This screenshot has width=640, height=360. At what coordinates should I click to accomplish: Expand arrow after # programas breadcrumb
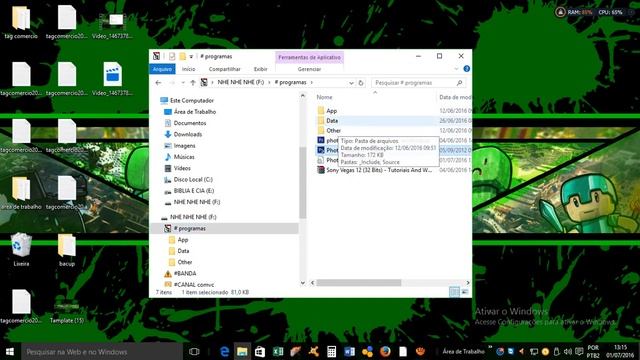click(x=311, y=82)
